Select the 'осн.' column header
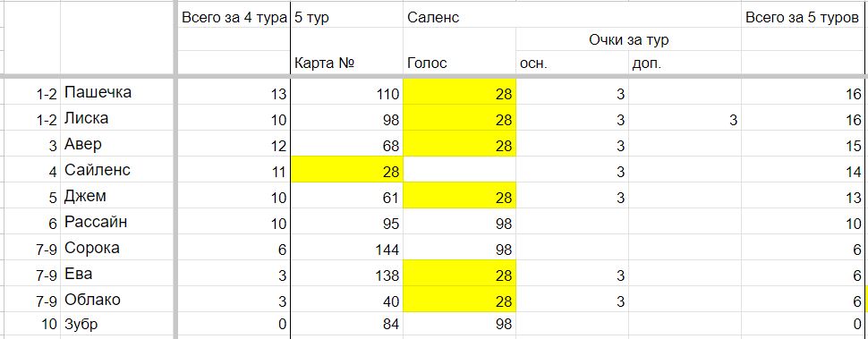 tap(572, 63)
